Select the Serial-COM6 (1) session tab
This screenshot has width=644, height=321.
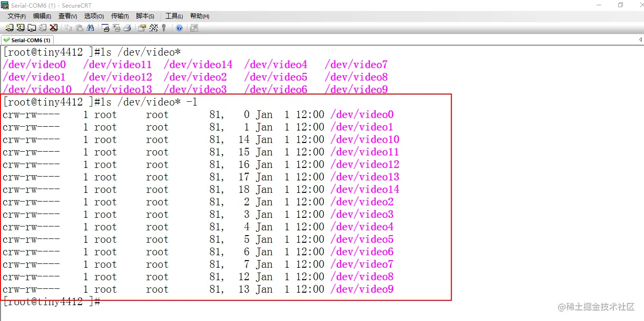[x=27, y=40]
